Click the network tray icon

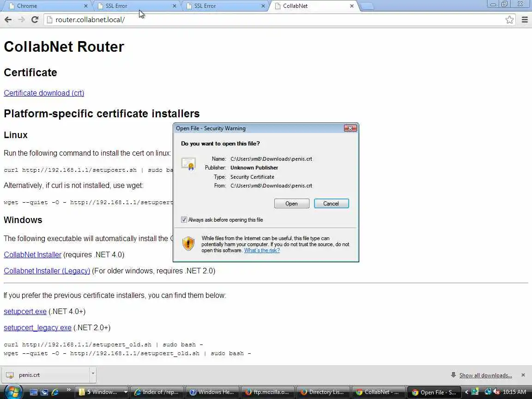[x=488, y=392]
